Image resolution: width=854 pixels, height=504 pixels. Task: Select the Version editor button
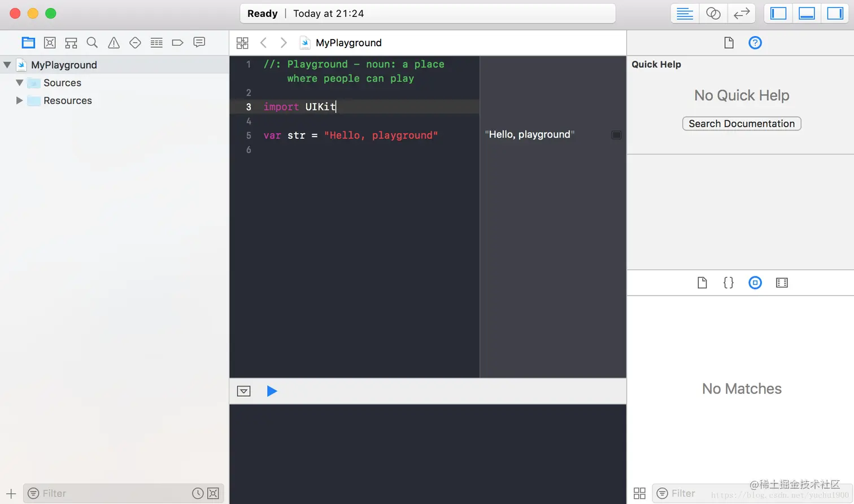(741, 14)
